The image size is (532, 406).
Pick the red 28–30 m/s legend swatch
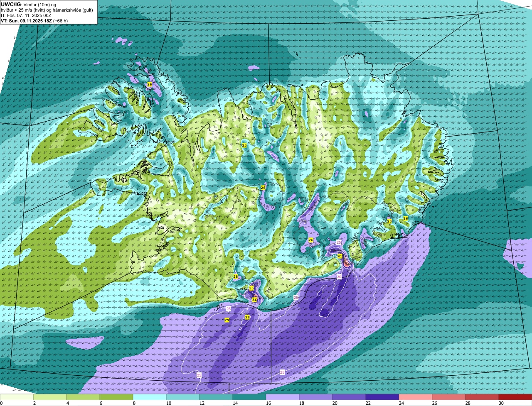point(482,397)
